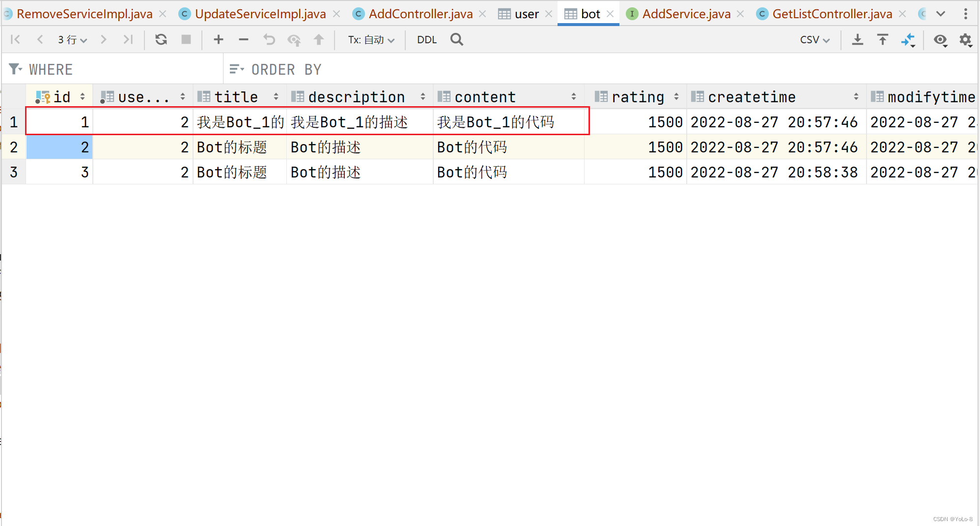
Task: Sort by the description column header
Action: (360, 97)
